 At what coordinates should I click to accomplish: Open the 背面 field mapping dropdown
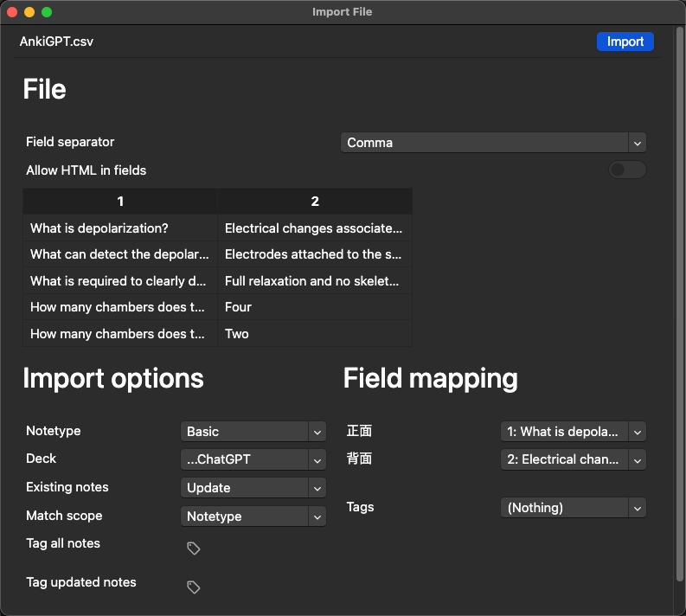(x=574, y=459)
